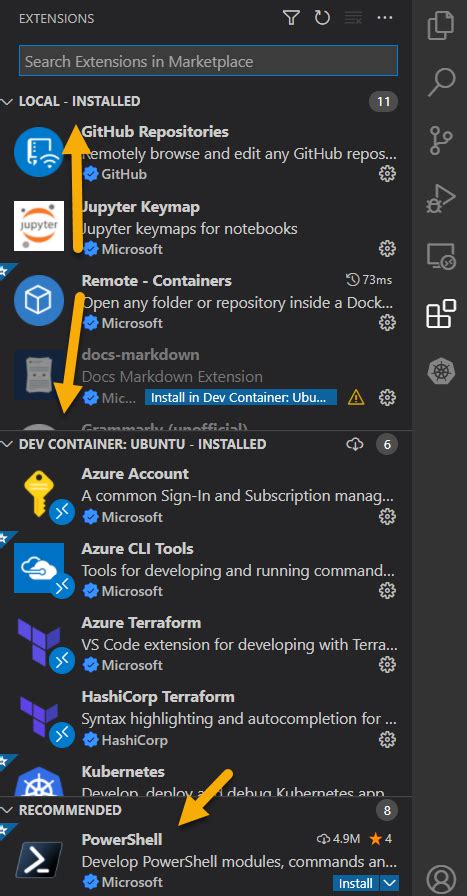Open the docs-markdown extension title
467x896 pixels.
[x=141, y=355]
